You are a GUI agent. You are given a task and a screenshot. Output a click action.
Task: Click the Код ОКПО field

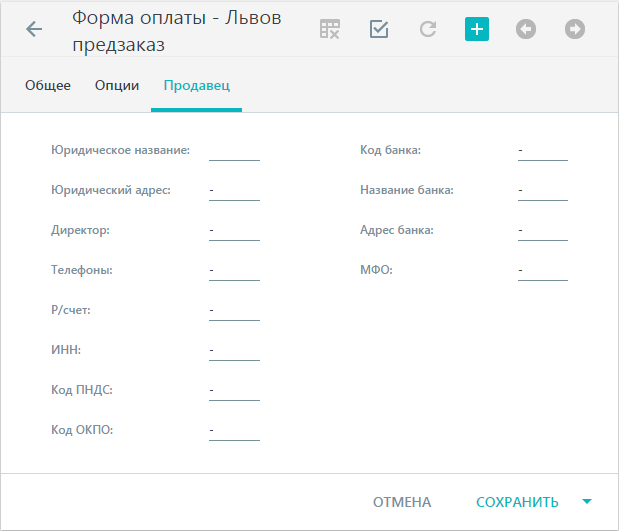click(234, 430)
